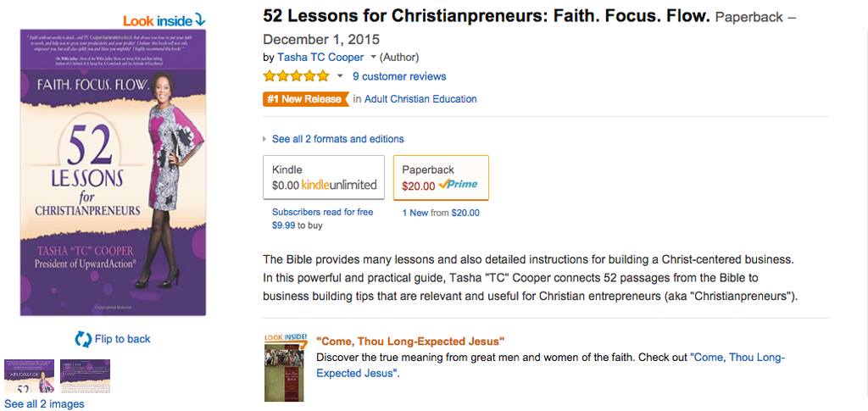Viewport: 868px width, 411px height.
Task: Open the star ratings breakdown dropdown arrow
Action: click(x=340, y=76)
